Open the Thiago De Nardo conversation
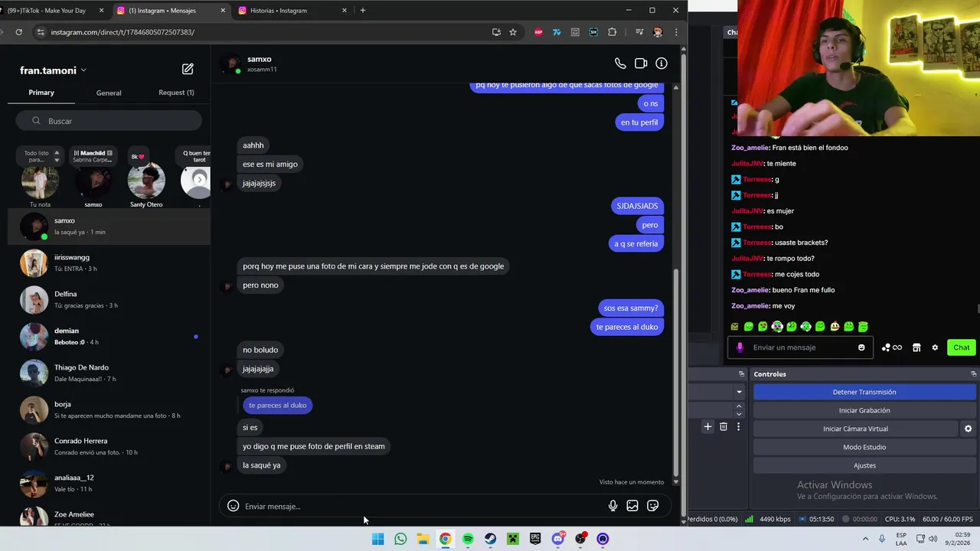This screenshot has height=551, width=980. click(109, 373)
